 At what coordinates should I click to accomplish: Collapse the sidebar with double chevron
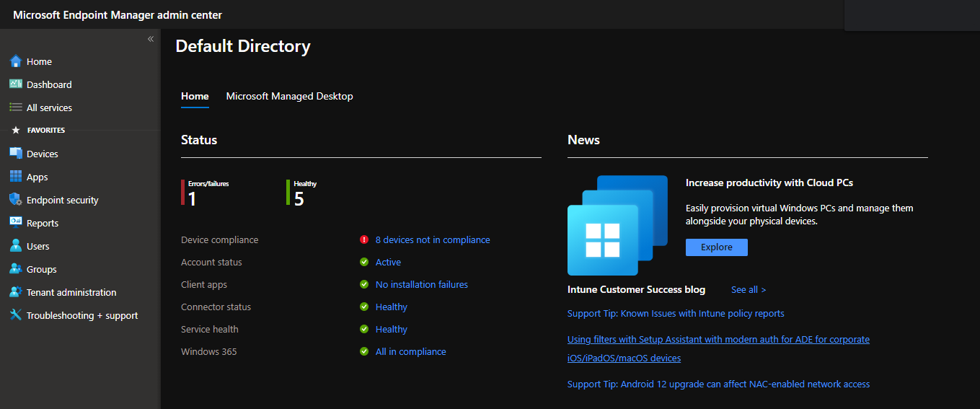(151, 39)
